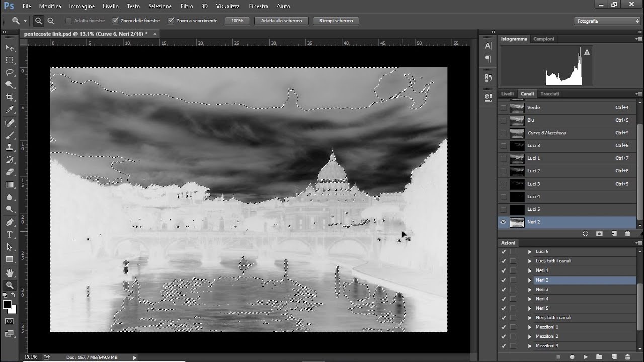Delete current channel in Canali panel

(627, 234)
